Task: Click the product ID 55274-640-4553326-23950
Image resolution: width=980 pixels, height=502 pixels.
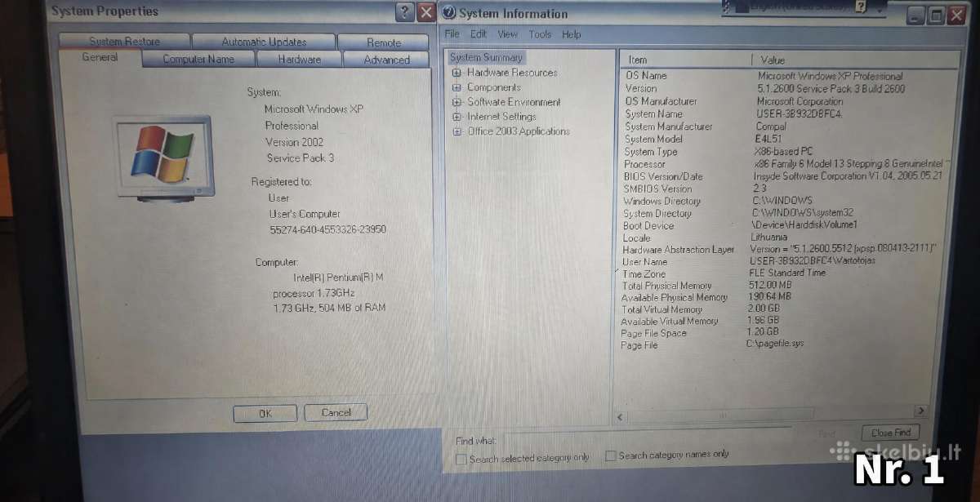Action: click(327, 230)
